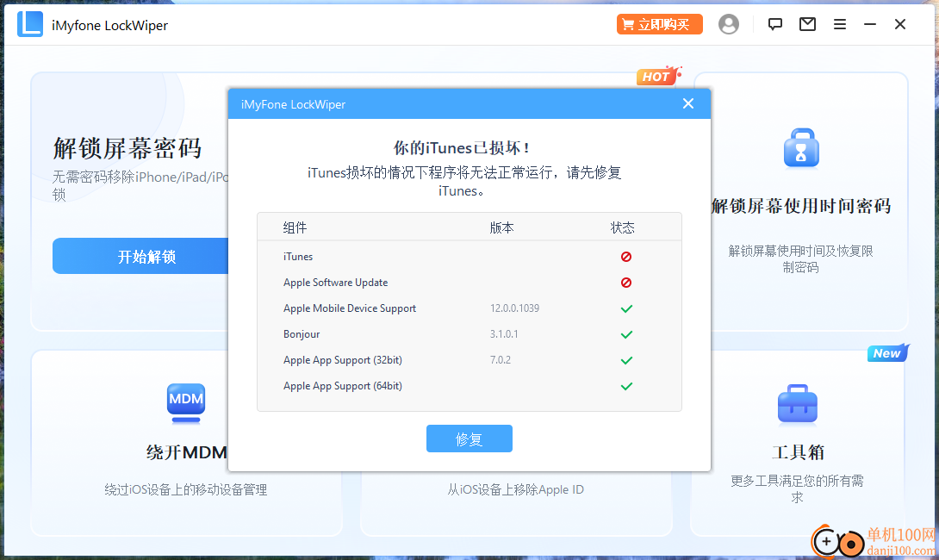
Task: Click the 工具箱 card title
Action: (x=798, y=452)
